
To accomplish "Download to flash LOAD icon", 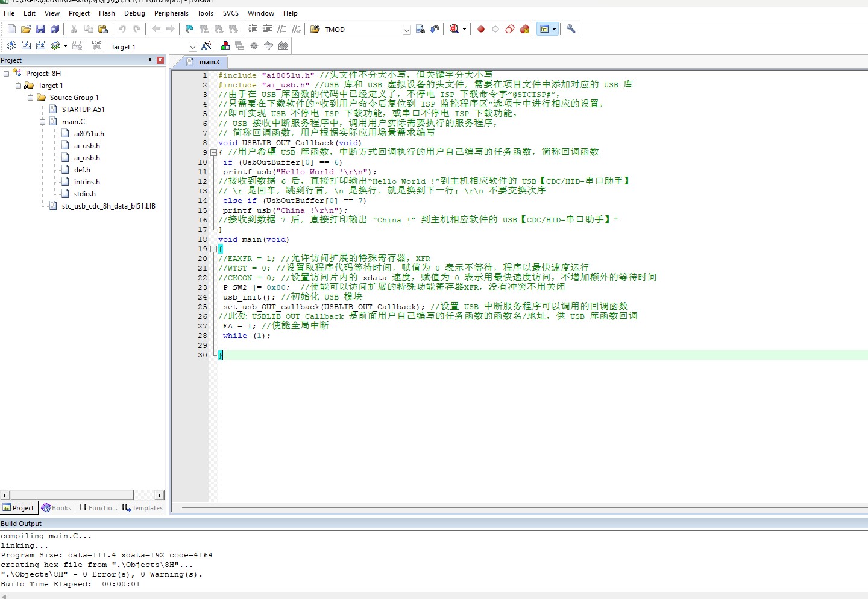I will [x=96, y=46].
